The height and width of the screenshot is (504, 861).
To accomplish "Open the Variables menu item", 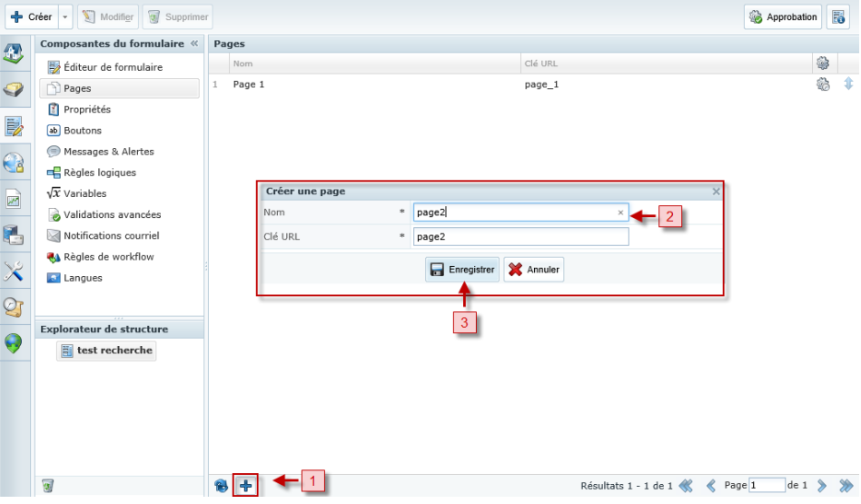I will [x=84, y=193].
